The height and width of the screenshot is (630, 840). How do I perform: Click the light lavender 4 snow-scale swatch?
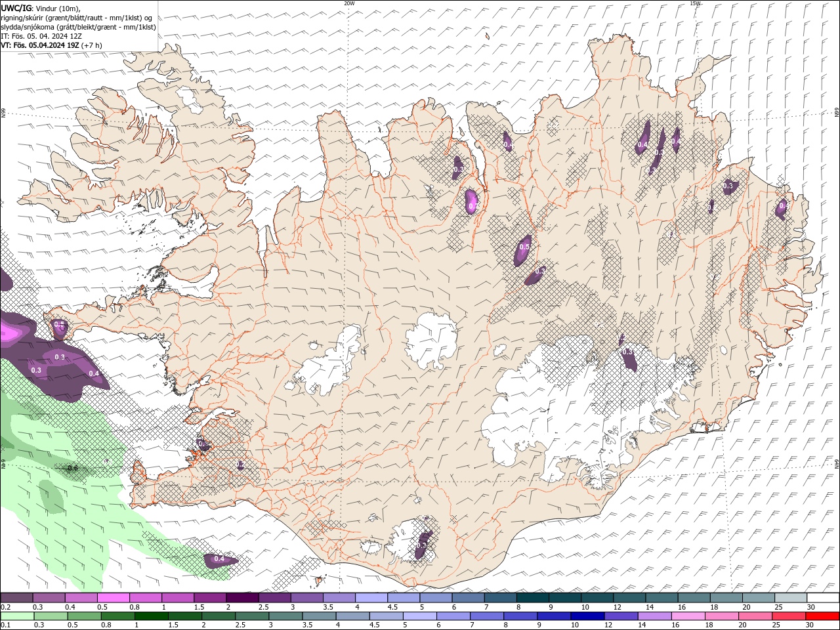click(371, 598)
